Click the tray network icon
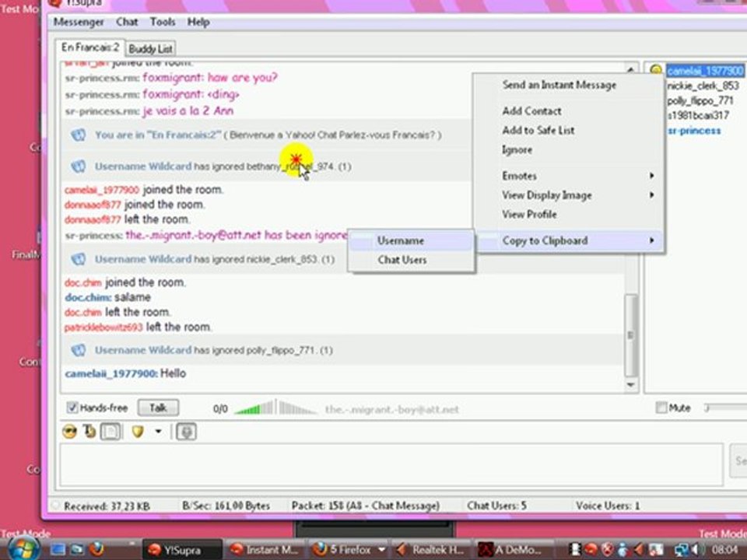This screenshot has width=747, height=560. (682, 550)
